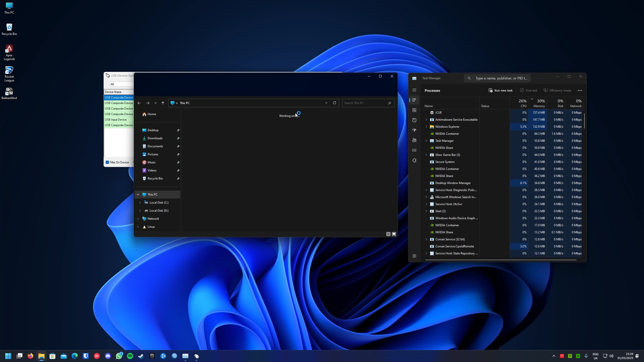The height and width of the screenshot is (362, 644).
Task: Open the Details panel in Task Manager
Action: [x=414, y=150]
